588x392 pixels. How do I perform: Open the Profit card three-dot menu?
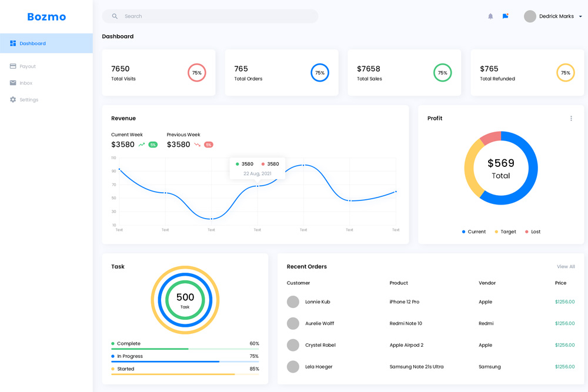[571, 118]
